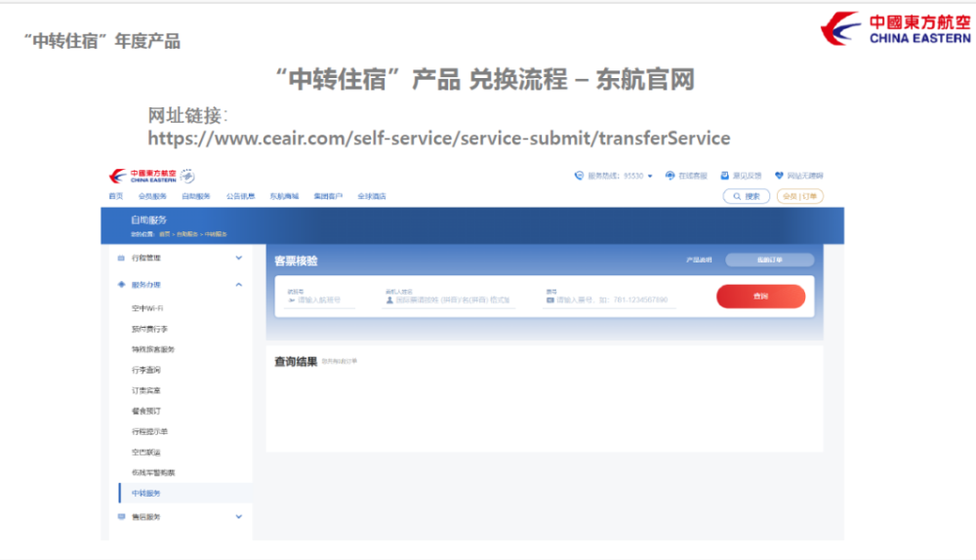Viewport: 976px width, 560px height.
Task: Expand the 售后服务 section chevron
Action: (x=239, y=516)
